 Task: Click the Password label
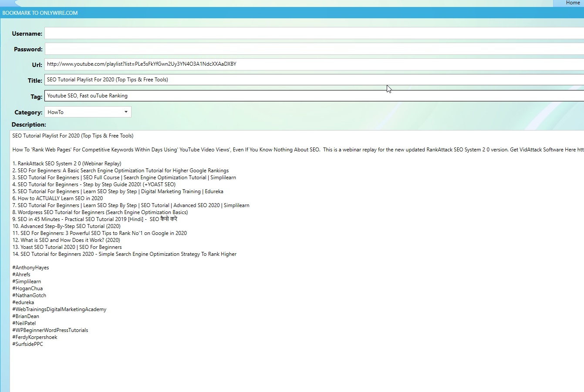point(28,49)
